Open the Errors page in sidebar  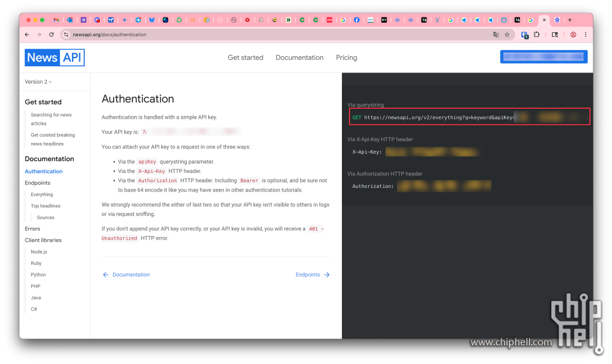click(33, 229)
